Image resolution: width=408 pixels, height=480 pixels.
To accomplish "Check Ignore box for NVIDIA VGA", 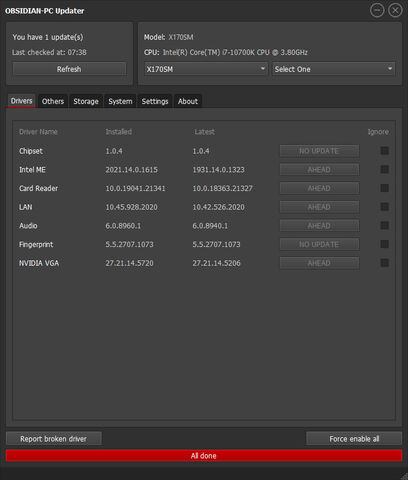I will pyautogui.click(x=384, y=263).
